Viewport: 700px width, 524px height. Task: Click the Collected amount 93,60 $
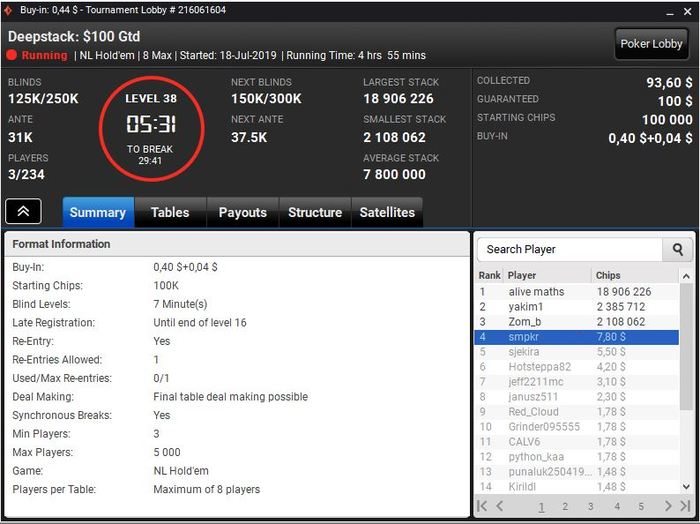click(x=669, y=83)
